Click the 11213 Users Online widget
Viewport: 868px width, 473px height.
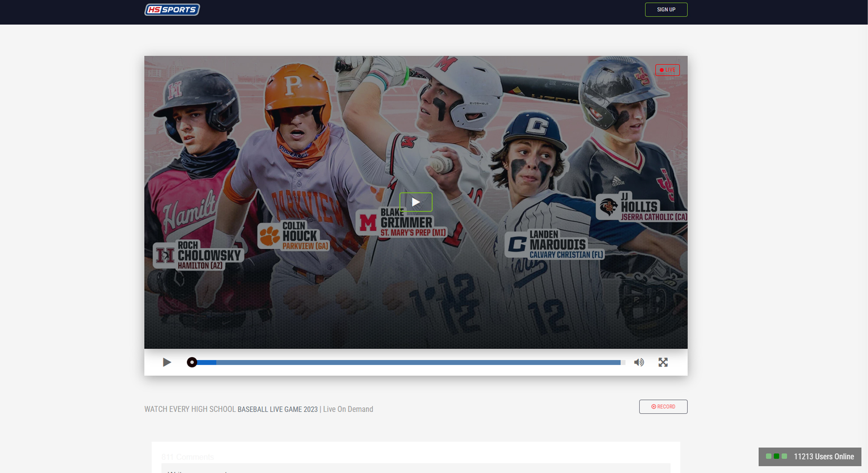pyautogui.click(x=810, y=456)
